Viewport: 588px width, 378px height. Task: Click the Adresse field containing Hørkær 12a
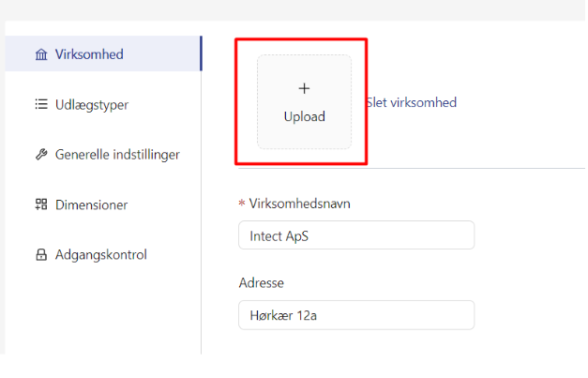pyautogui.click(x=356, y=315)
